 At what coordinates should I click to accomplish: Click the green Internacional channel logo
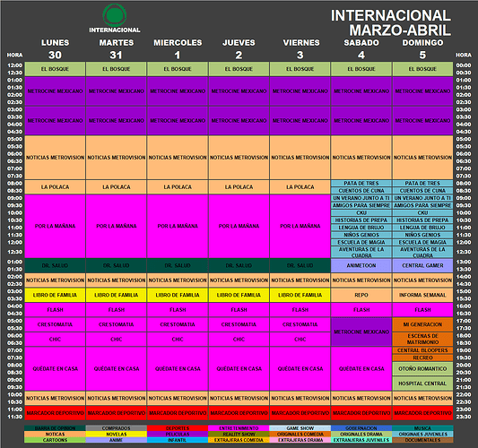coord(115,15)
